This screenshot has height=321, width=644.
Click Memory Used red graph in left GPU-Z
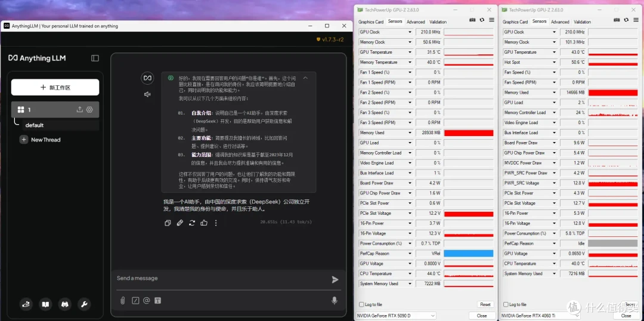469,133
